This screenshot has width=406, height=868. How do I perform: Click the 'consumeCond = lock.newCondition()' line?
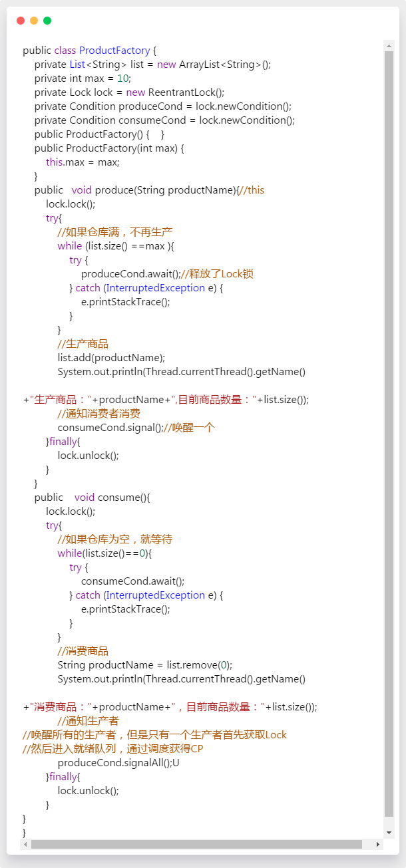pos(164,120)
